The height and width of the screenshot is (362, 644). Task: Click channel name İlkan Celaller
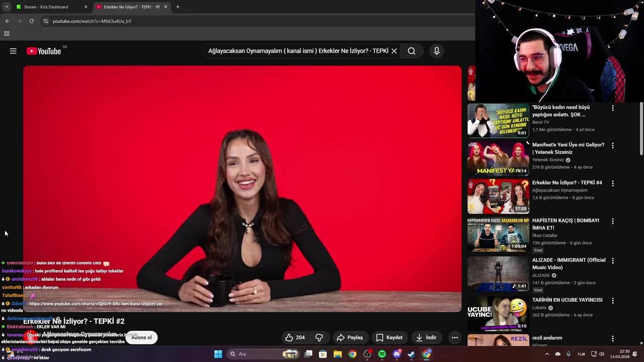click(x=545, y=235)
